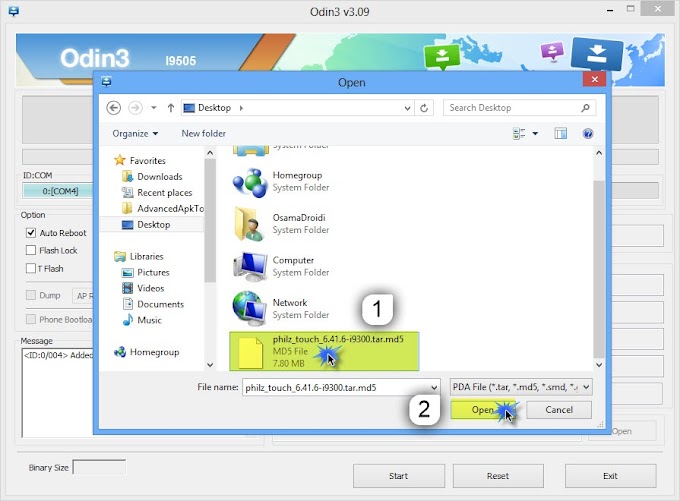
Task: Click the file list vertical scrollbar thumb
Action: point(599,269)
